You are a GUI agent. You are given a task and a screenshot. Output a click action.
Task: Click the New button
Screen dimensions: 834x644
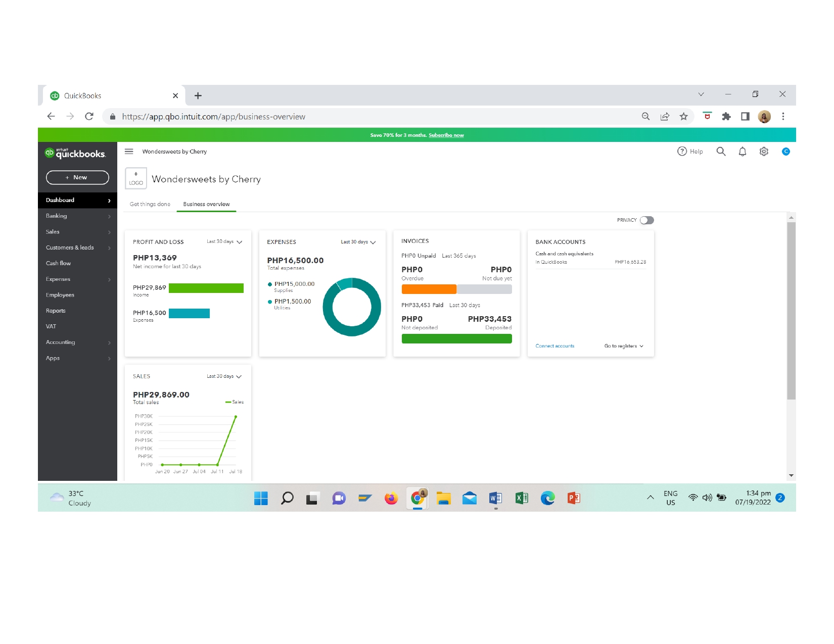tap(77, 177)
